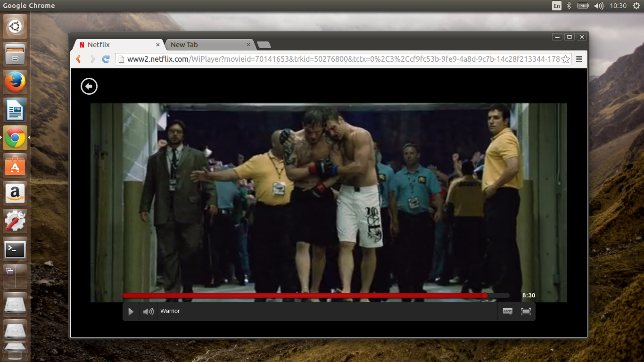This screenshot has height=362, width=644.
Task: Switch to the Netflix tab
Action: [x=118, y=45]
